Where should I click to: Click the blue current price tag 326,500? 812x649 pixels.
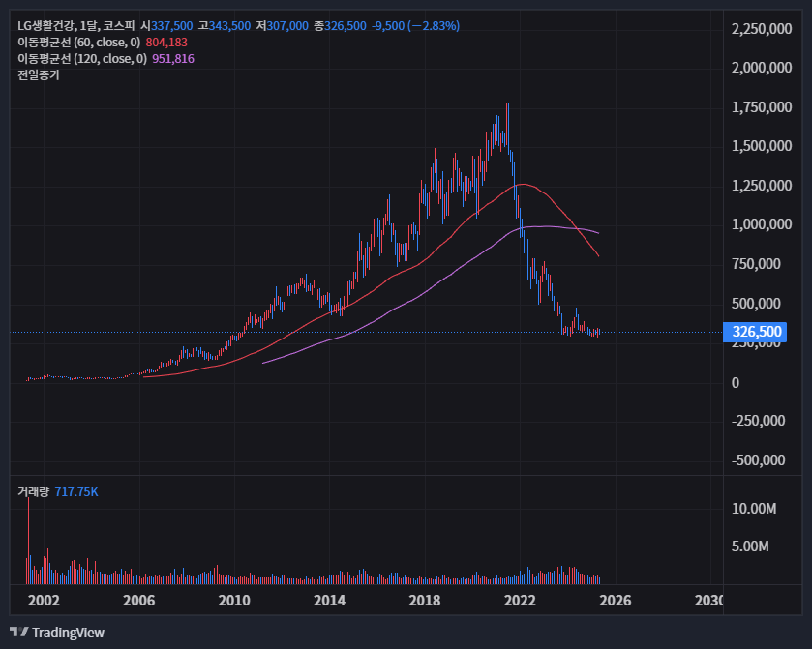pos(755,332)
